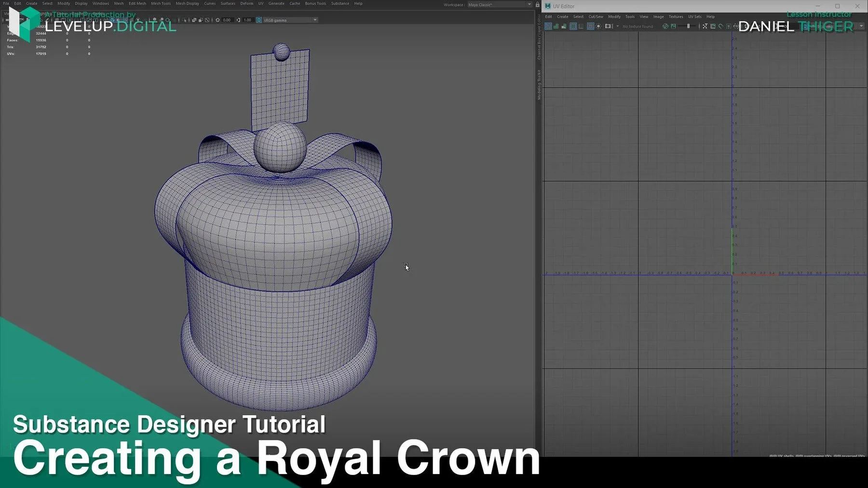Click the Maya logo icon in UV Editor title
Viewport: 868px width, 488px height.
point(548,6)
